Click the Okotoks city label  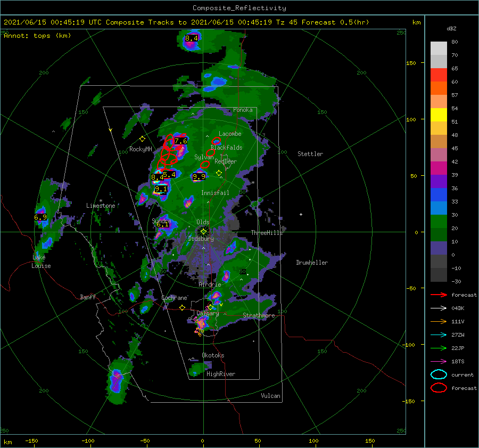213,355
